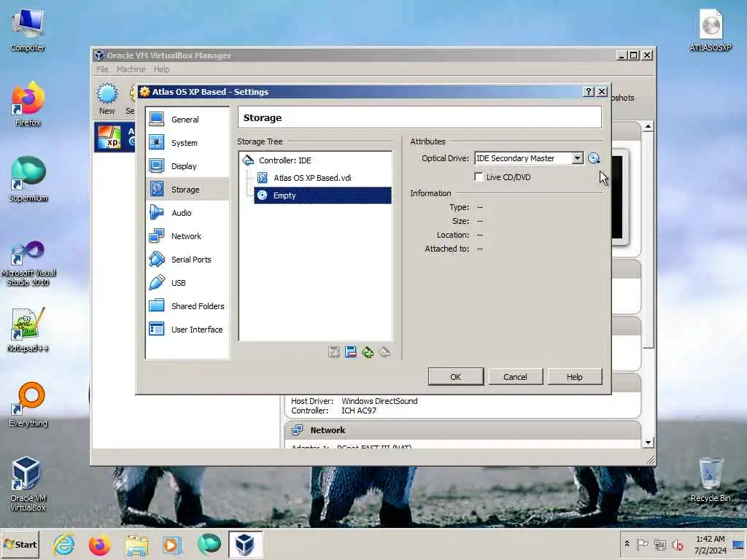Open the ATLASOSXP disc image on desktop
The width and height of the screenshot is (747, 560).
[x=711, y=31]
